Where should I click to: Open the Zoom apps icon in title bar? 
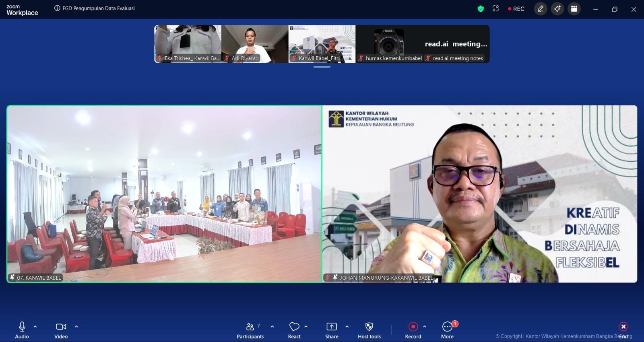coord(574,9)
